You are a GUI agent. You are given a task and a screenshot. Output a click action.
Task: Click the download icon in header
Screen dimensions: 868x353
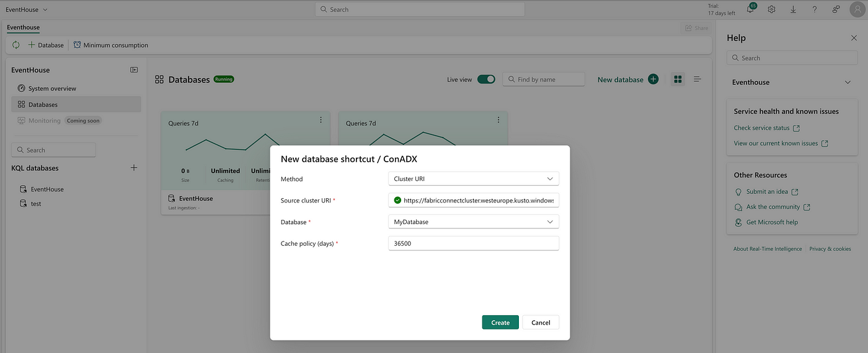pyautogui.click(x=793, y=9)
